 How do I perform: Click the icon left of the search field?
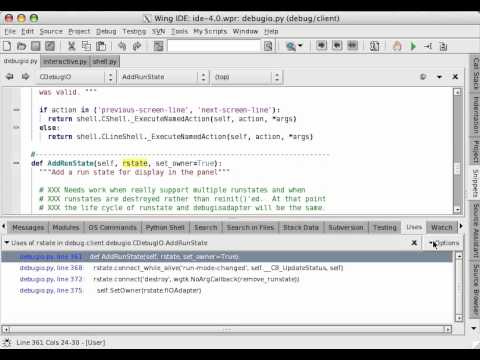[x=158, y=46]
